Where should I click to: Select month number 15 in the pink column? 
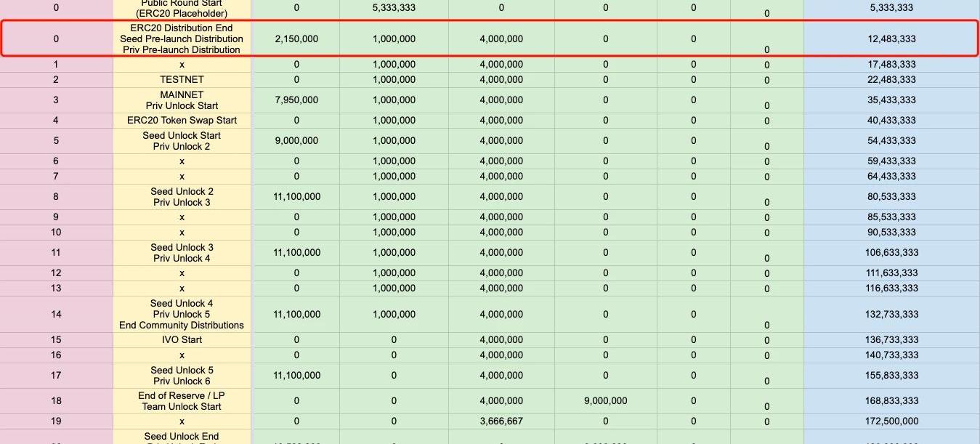pos(56,339)
